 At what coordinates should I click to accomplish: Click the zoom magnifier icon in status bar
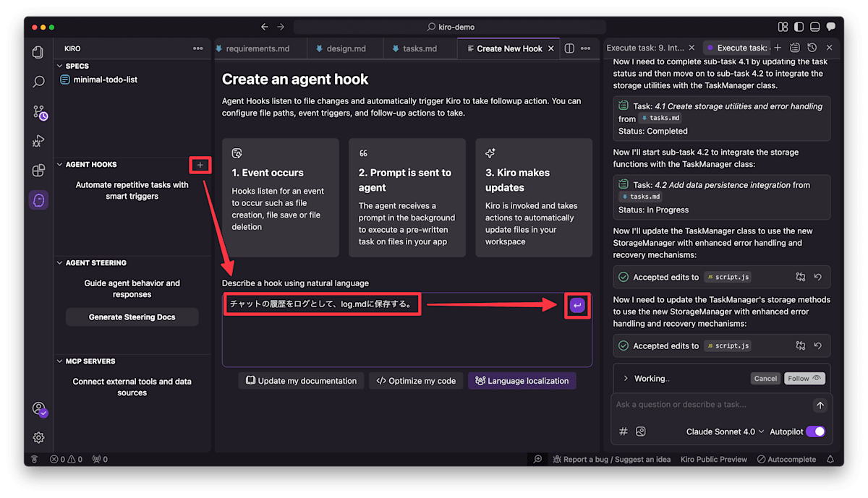click(x=537, y=460)
